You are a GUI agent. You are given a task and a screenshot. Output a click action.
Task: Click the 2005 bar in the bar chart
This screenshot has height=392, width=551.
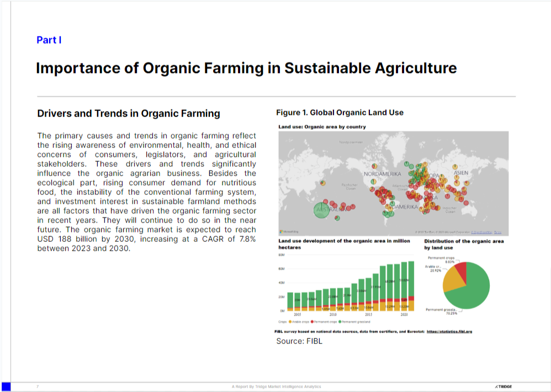(x=298, y=301)
